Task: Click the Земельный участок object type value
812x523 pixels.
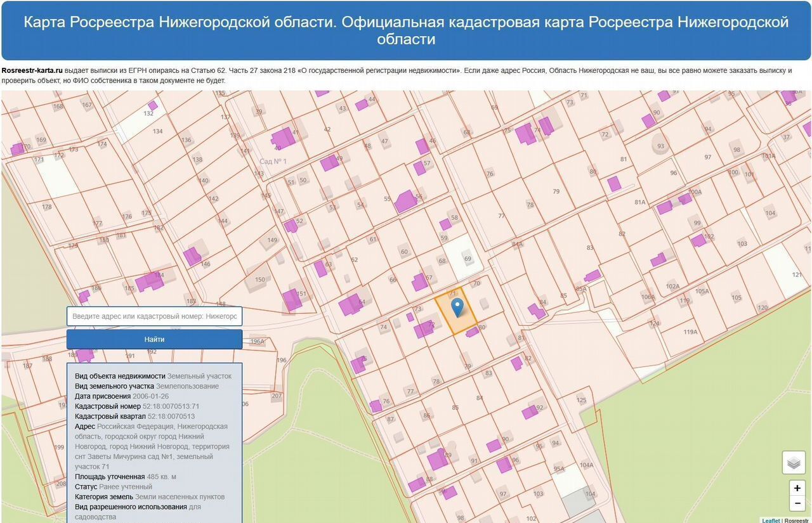Action: coord(199,376)
